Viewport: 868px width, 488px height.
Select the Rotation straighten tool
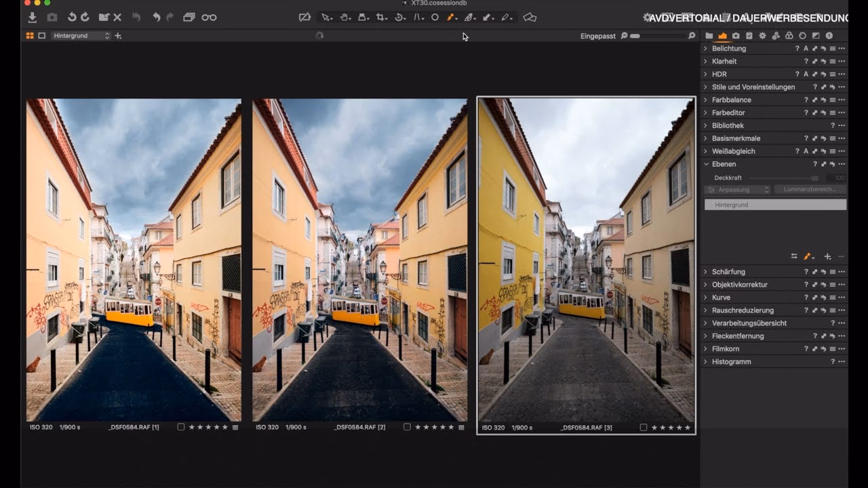coord(399,17)
